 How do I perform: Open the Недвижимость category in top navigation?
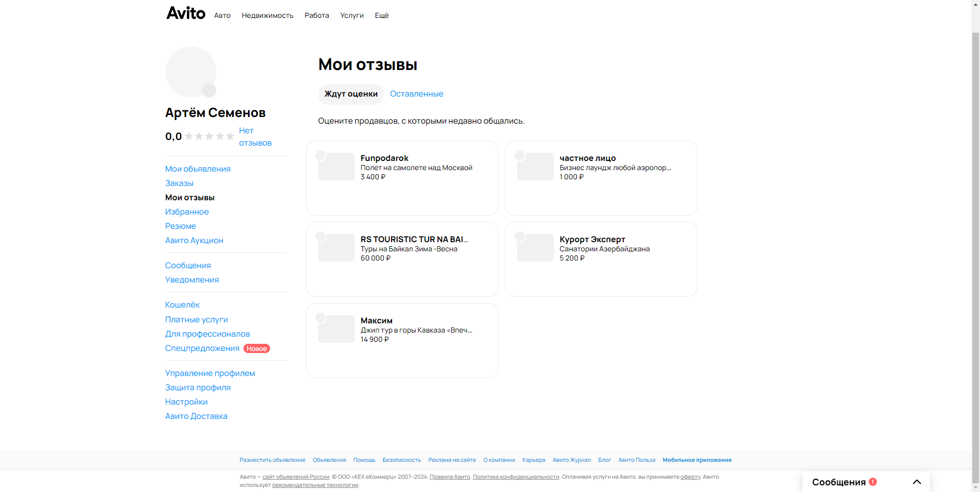[x=267, y=15]
